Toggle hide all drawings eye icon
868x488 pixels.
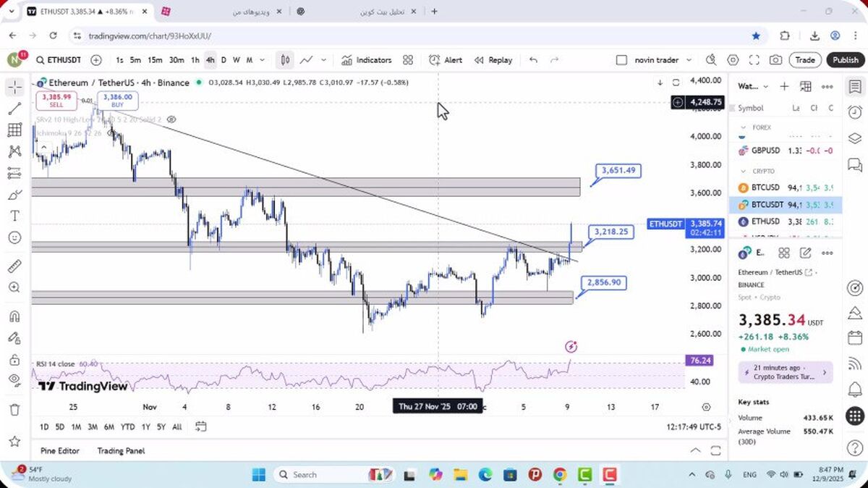pos(14,380)
